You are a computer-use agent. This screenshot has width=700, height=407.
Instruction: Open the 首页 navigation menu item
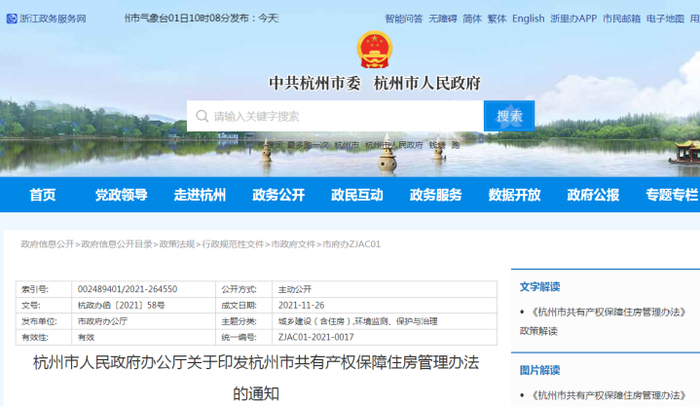42,195
